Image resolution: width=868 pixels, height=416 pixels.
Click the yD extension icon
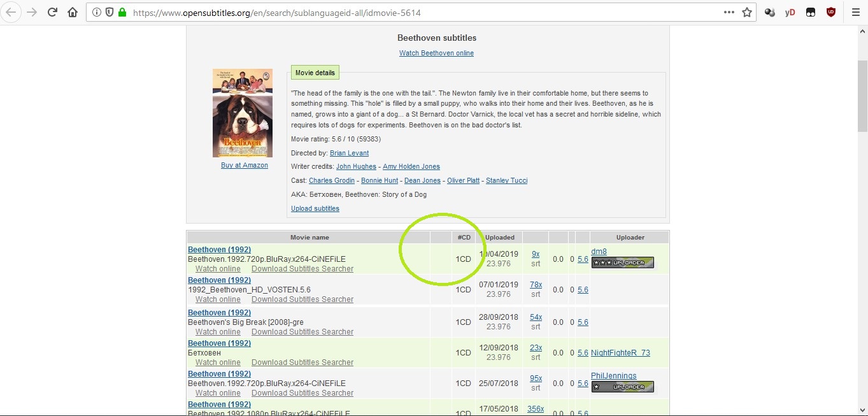(790, 12)
